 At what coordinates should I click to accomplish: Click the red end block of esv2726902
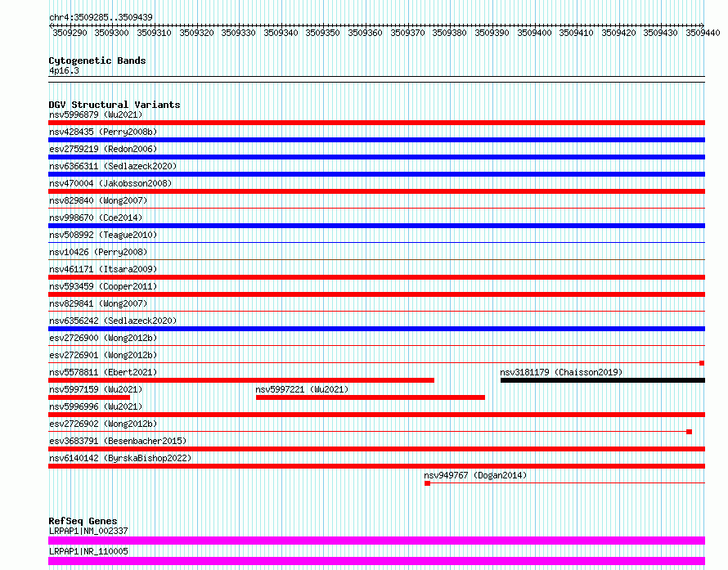point(689,432)
